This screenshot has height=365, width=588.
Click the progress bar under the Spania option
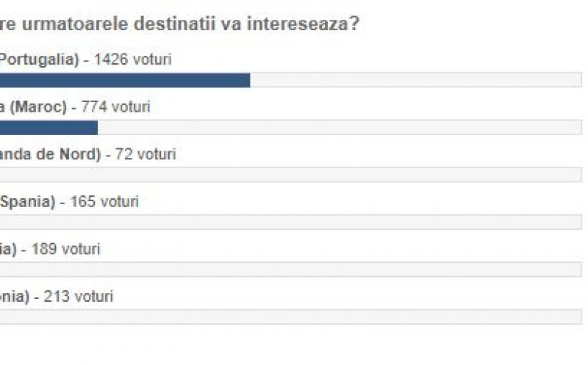click(x=291, y=222)
